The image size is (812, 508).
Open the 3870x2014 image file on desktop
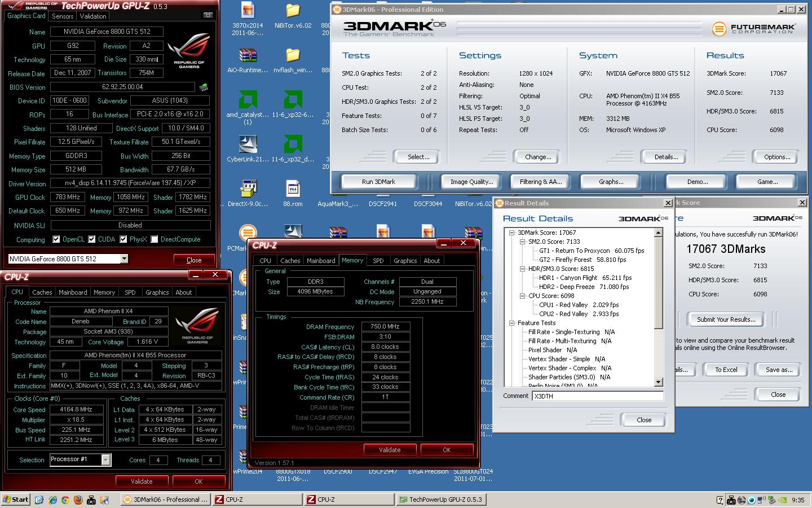248,11
